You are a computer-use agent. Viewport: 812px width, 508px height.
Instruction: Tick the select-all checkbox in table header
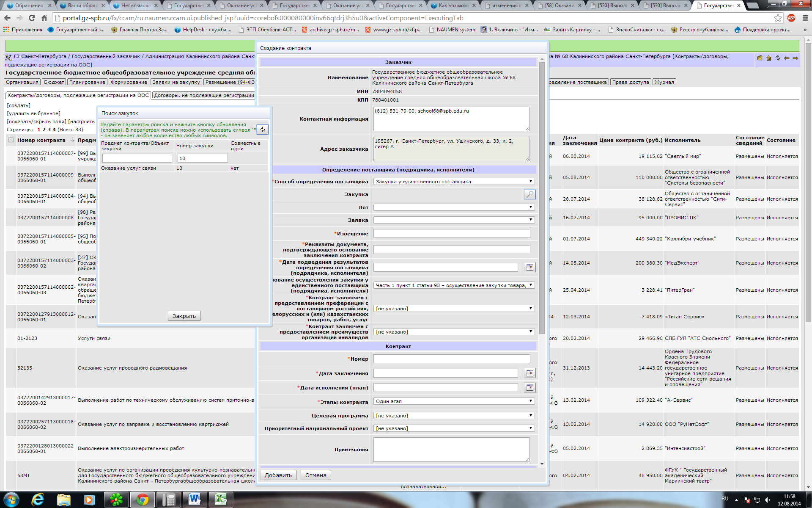pyautogui.click(x=11, y=140)
